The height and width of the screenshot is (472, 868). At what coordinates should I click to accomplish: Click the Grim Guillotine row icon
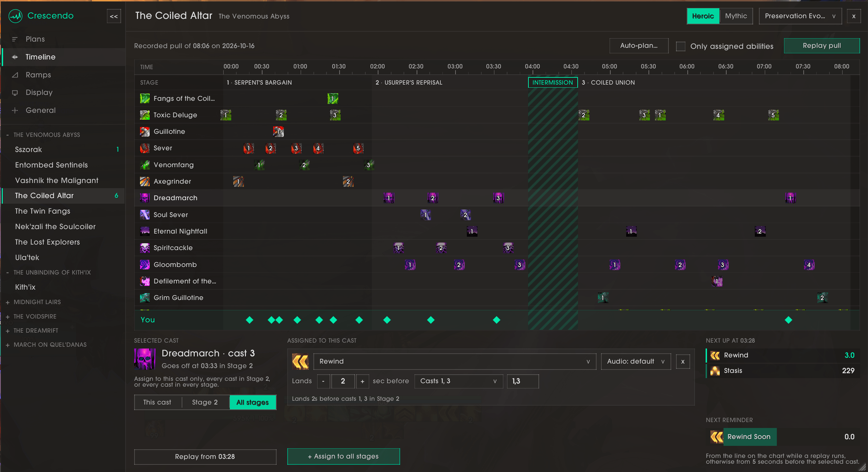coord(145,298)
